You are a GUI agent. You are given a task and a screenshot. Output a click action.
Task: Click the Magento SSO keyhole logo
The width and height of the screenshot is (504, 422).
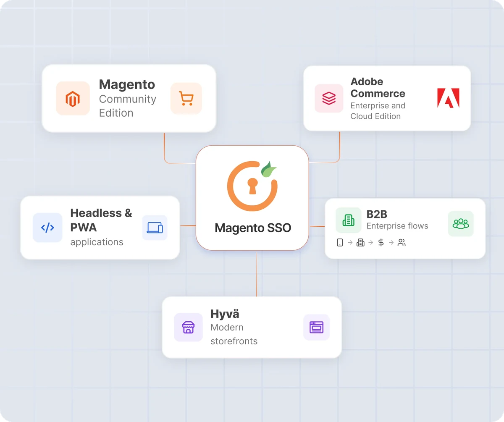(x=252, y=186)
